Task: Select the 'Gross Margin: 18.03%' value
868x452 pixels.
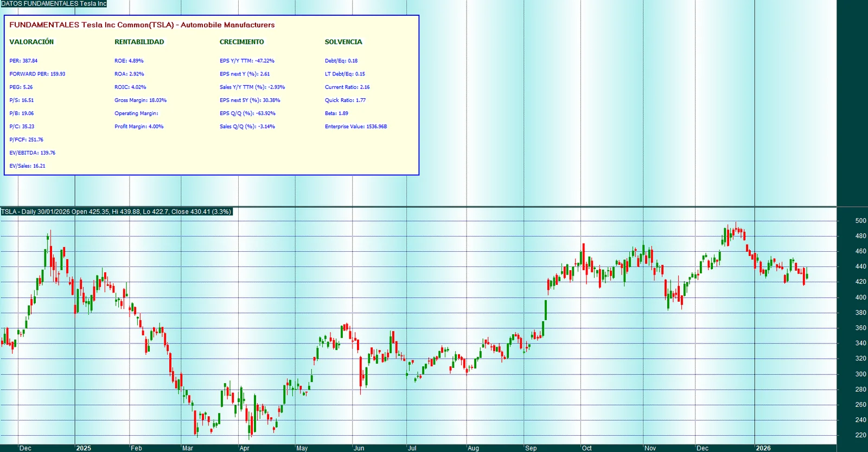Action: [x=141, y=100]
